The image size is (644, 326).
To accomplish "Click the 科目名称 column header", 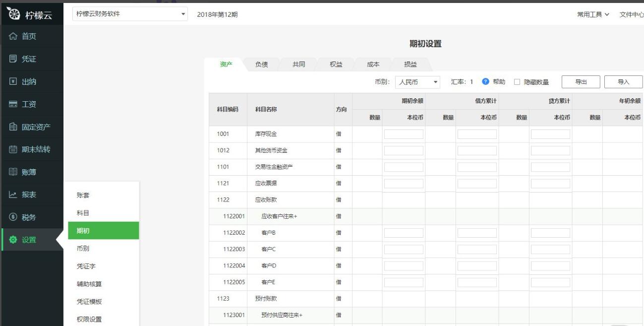I will coord(266,109).
